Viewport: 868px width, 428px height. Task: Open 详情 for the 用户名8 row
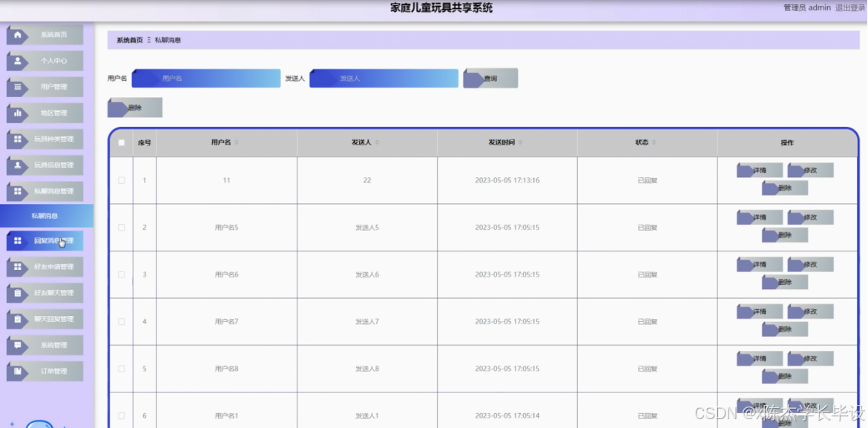tap(760, 359)
